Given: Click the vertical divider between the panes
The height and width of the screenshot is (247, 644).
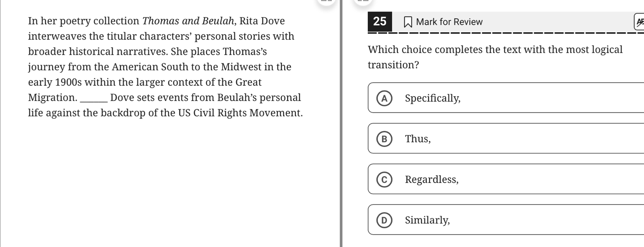Looking at the screenshot, I should [341, 124].
